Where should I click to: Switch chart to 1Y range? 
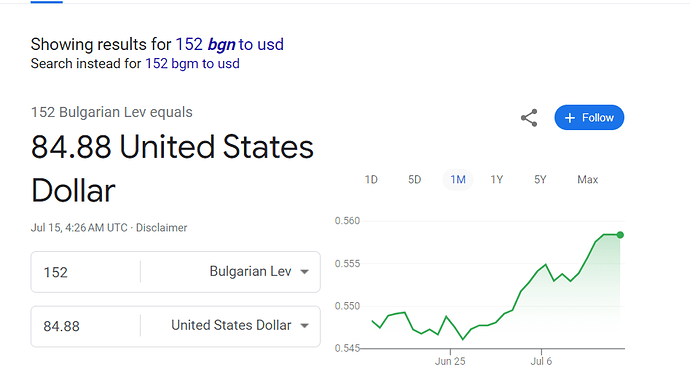click(x=497, y=180)
